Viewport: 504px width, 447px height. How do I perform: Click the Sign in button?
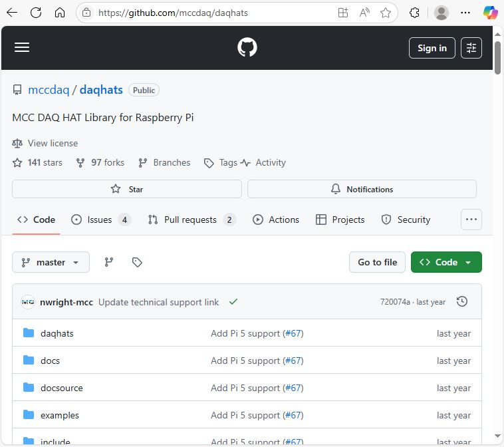(432, 48)
